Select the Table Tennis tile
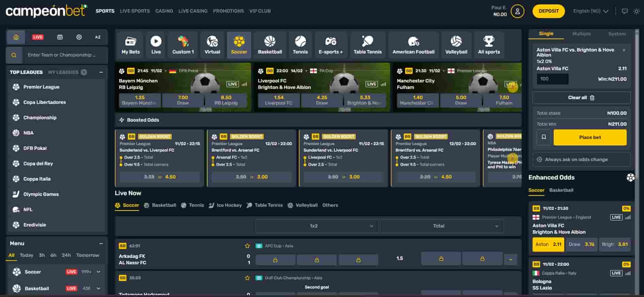Viewport: 644px width, 297px height. [368, 45]
